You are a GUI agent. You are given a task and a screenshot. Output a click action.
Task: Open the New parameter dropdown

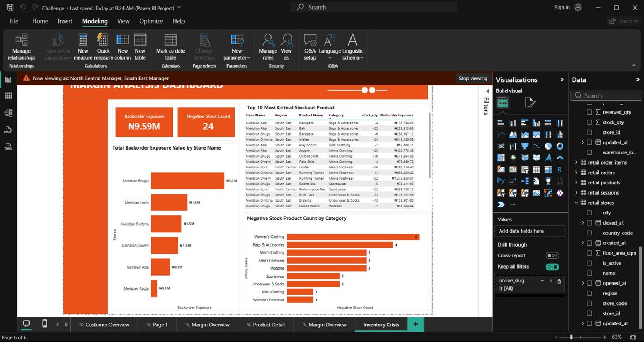tap(237, 47)
